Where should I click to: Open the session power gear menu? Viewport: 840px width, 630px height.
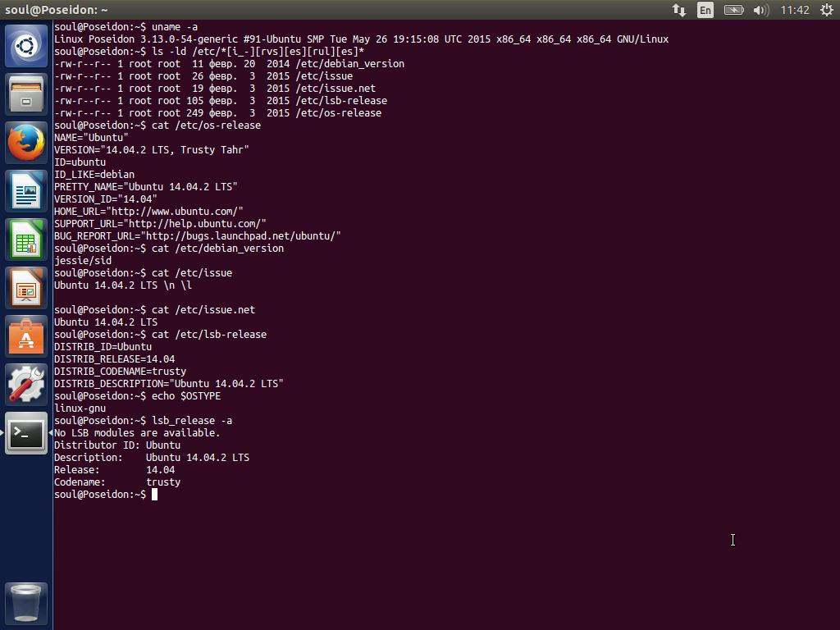(x=827, y=10)
